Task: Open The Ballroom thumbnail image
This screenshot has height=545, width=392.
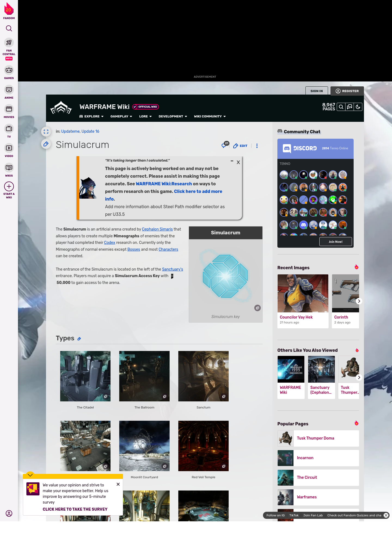Action: pos(144,376)
